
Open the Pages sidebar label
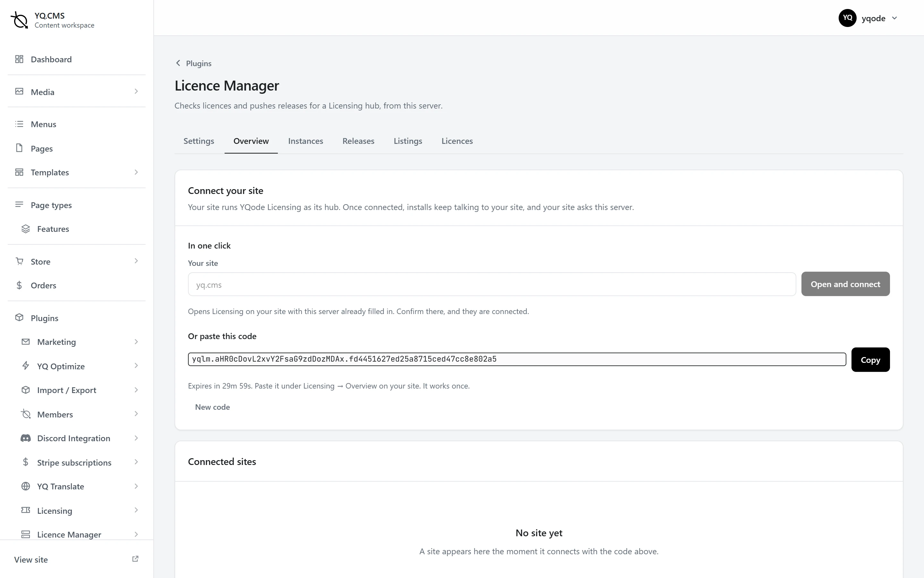coord(42,149)
